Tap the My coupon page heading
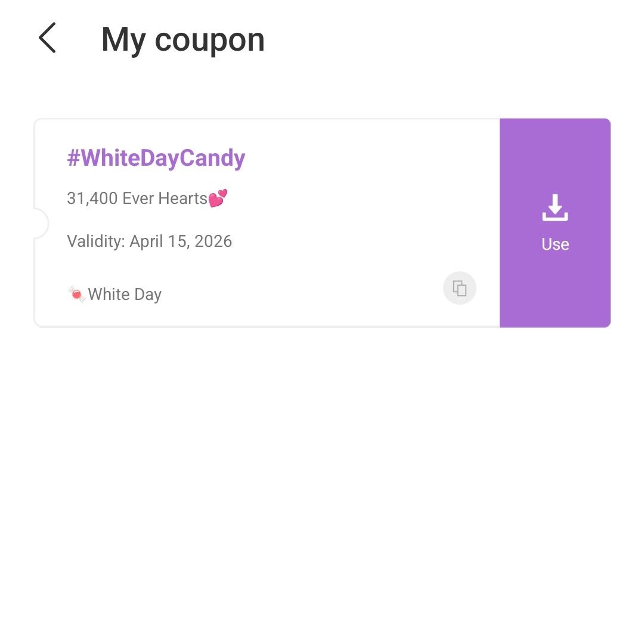This screenshot has height=644, width=644. [183, 40]
